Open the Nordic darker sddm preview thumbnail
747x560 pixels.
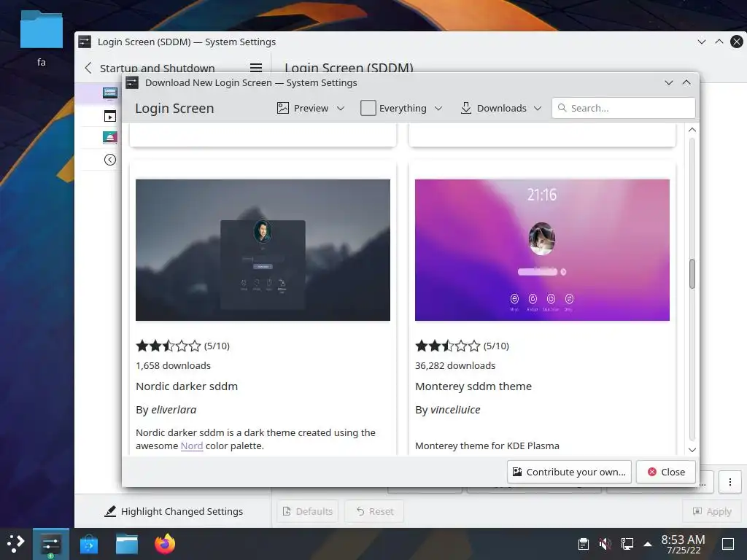click(x=263, y=250)
